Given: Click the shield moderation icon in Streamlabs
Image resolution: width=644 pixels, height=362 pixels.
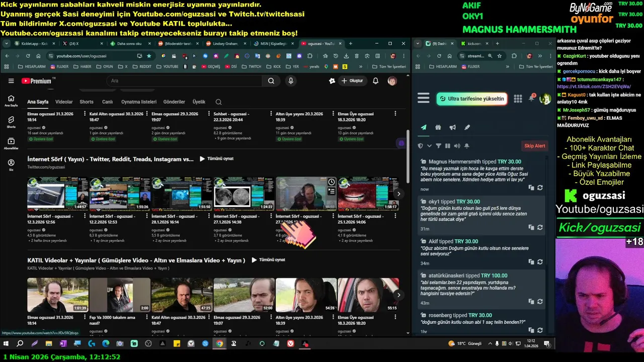Looking at the screenshot, I should click(421, 146).
